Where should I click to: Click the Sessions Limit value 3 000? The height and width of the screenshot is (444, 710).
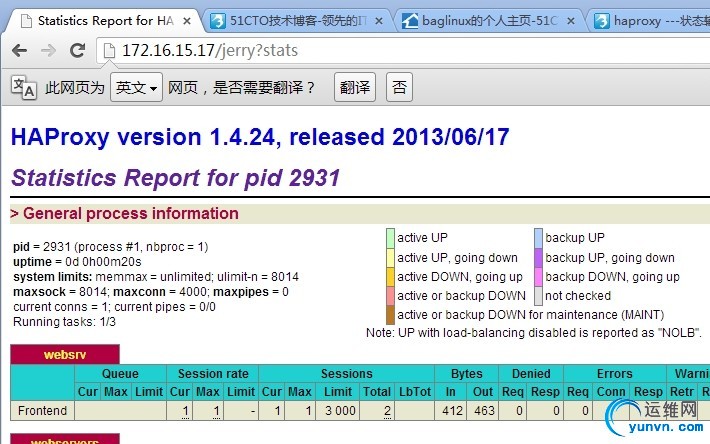tap(340, 411)
